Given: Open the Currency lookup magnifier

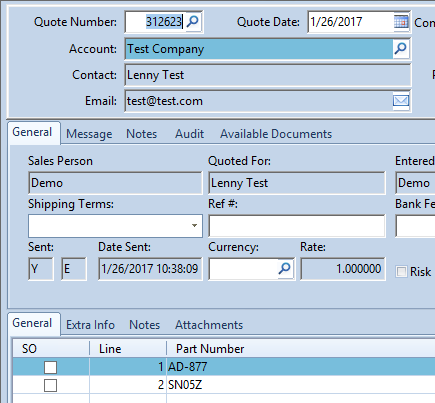Looking at the screenshot, I should pos(285,268).
